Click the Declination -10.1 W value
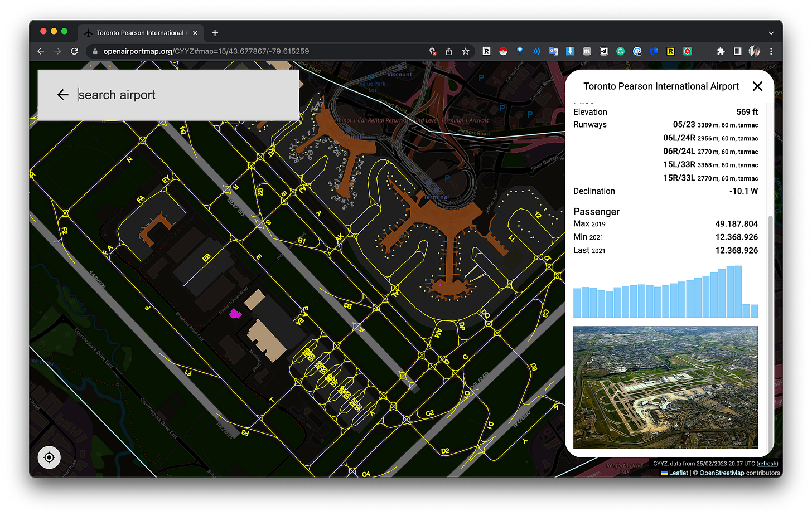812x516 pixels. click(743, 191)
